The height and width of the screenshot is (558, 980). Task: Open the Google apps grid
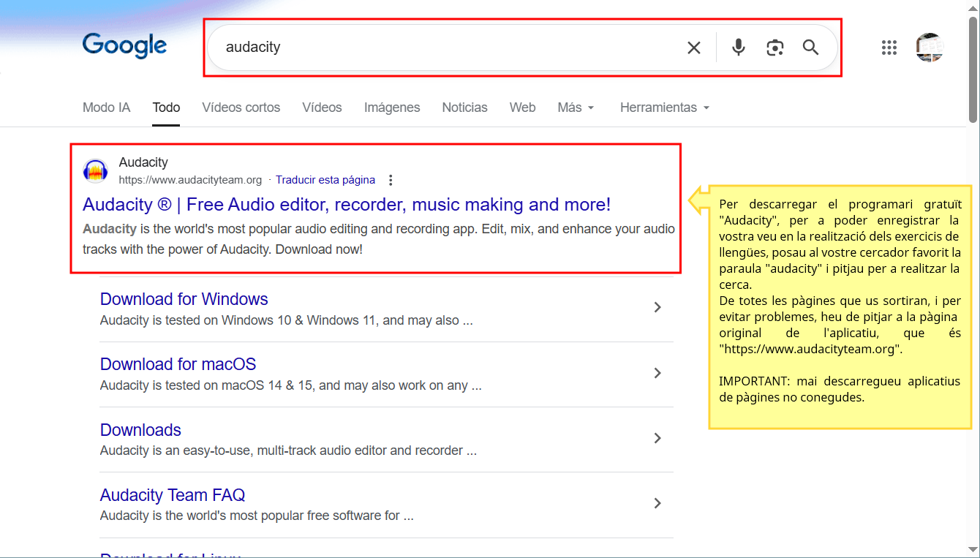(x=889, y=48)
